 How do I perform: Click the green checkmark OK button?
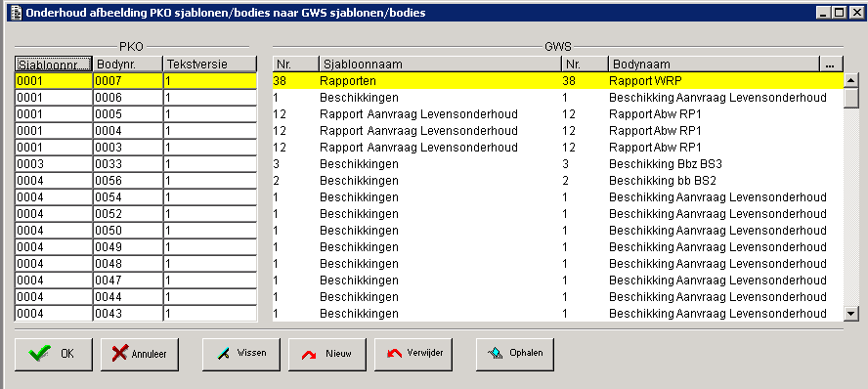[53, 354]
